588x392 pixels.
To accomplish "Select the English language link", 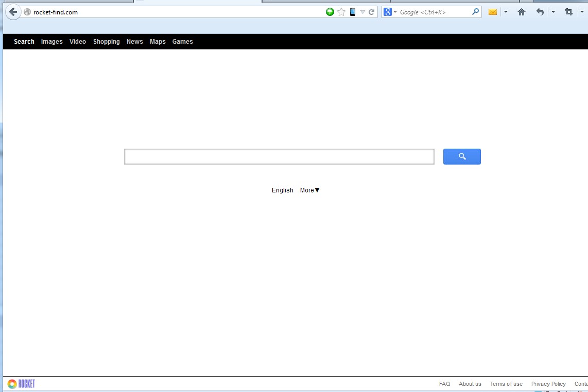I will [x=282, y=190].
